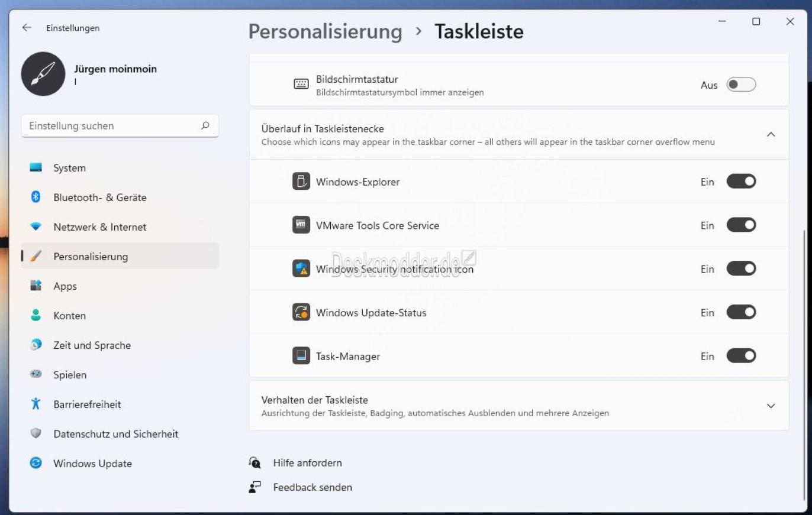Viewport: 812px width, 515px height.
Task: Click the Datenschutz und Sicherheit shield icon
Action: click(x=36, y=434)
